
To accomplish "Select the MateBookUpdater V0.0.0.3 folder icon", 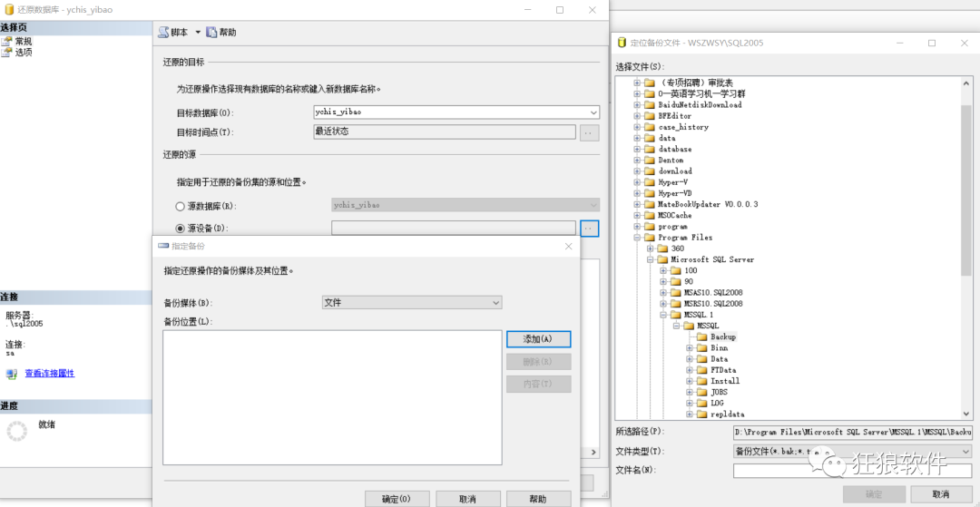I will click(650, 204).
